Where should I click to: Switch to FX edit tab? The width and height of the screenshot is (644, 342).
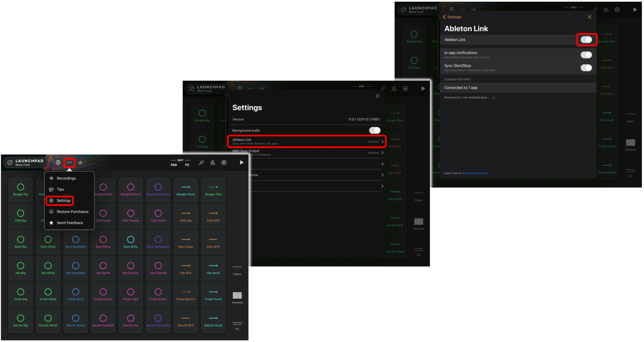coord(187,165)
